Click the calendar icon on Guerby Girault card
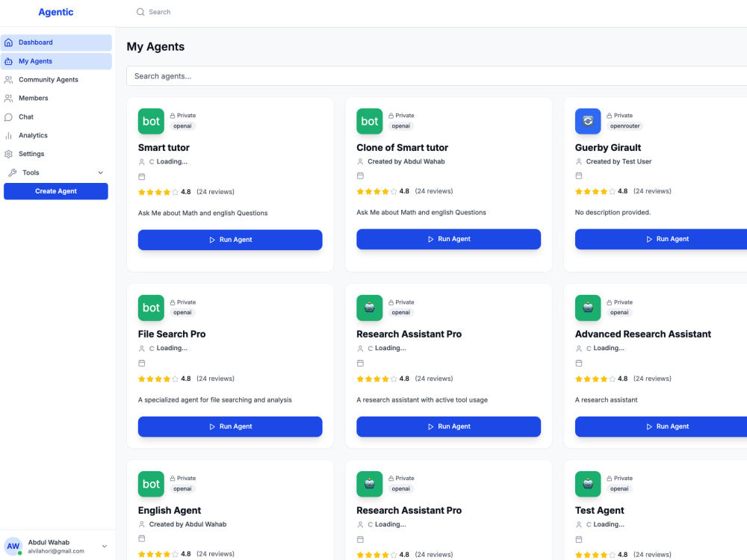 pos(579,175)
